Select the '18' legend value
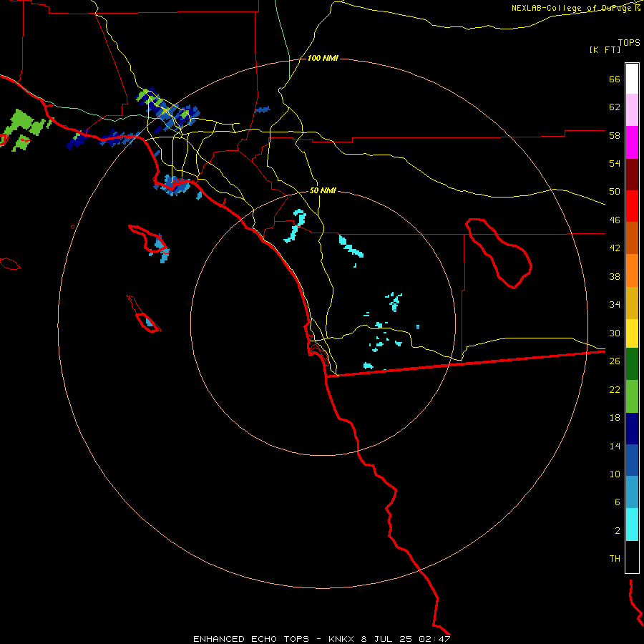This screenshot has width=644, height=644. pyautogui.click(x=615, y=418)
